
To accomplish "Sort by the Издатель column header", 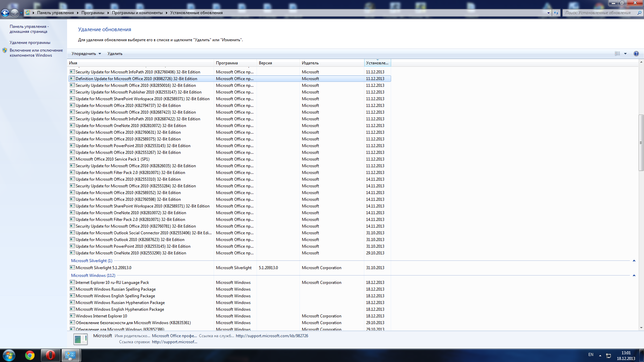I will pos(332,63).
